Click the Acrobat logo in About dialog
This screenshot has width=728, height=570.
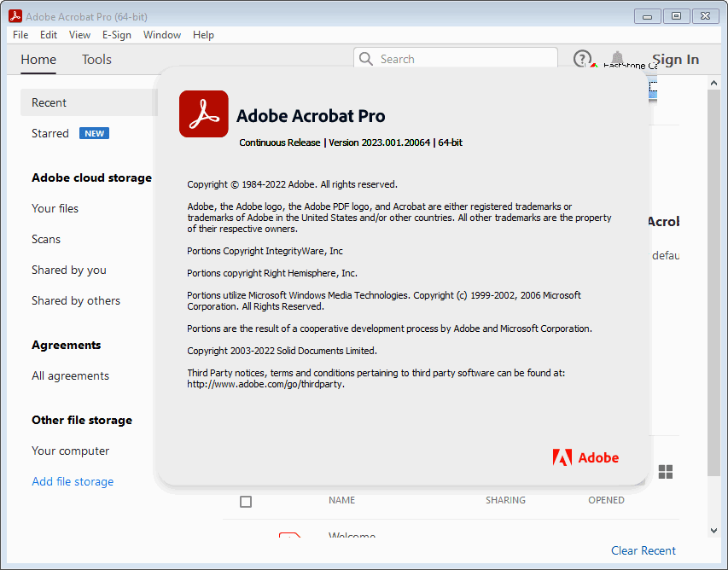click(204, 113)
